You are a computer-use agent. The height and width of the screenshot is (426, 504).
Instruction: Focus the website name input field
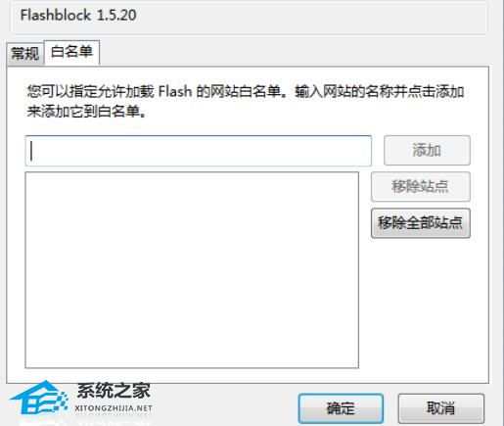199,151
